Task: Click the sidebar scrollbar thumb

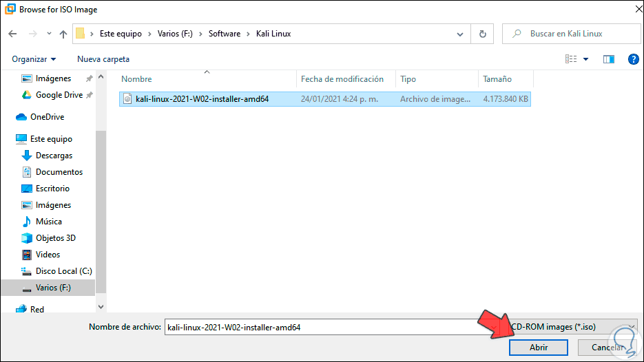Action: 101,212
